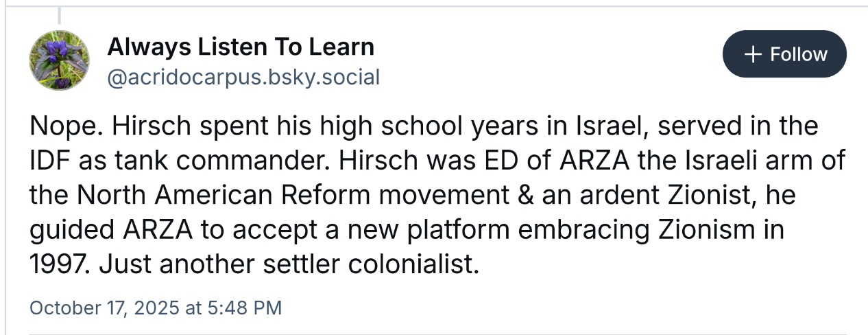Image resolution: width=868 pixels, height=335 pixels.
Task: Click the @acridocarpus.bsky.social handle
Action: (243, 77)
